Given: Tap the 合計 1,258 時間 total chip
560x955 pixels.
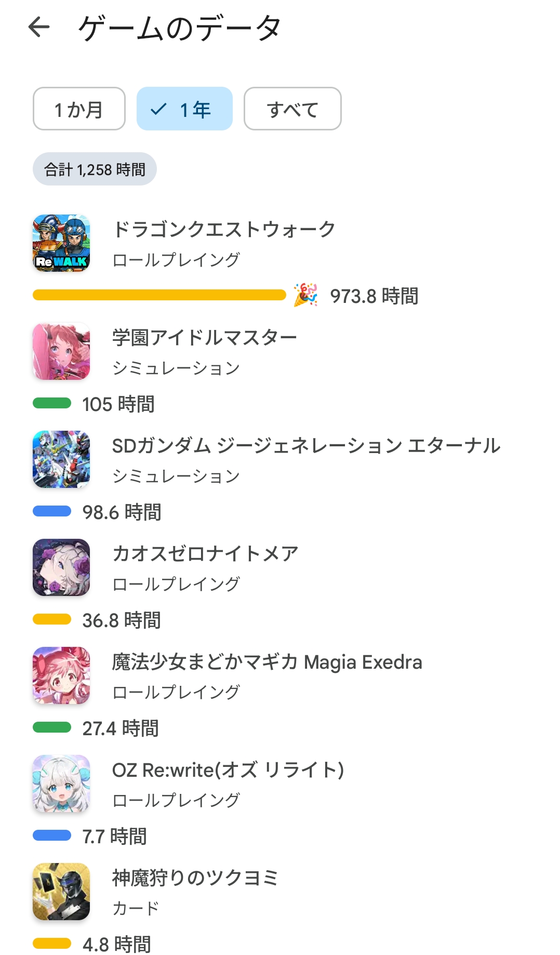Looking at the screenshot, I should [x=95, y=169].
